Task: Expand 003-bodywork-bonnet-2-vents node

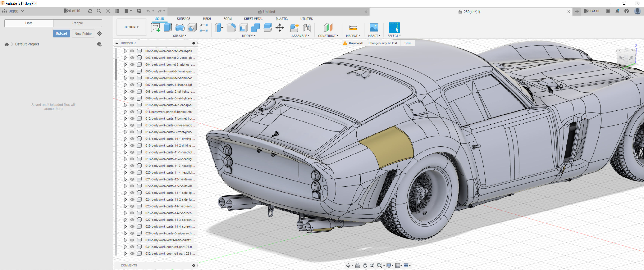Action: [x=125, y=58]
